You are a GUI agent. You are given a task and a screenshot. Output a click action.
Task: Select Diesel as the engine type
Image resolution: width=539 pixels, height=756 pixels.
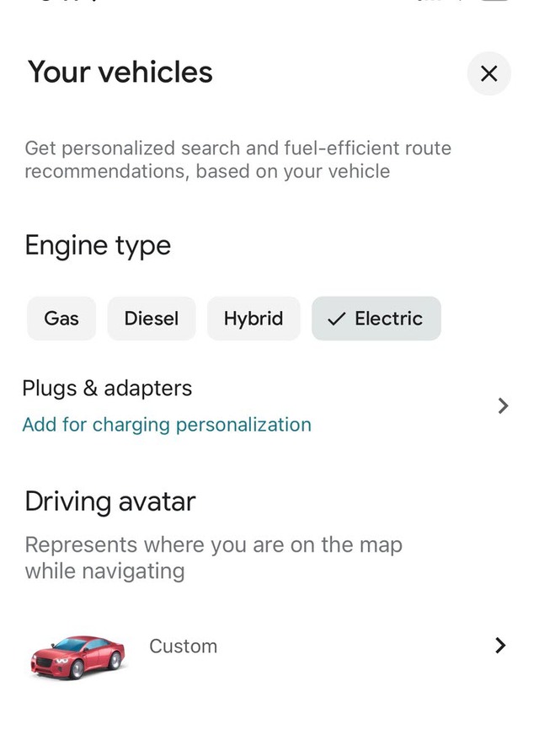tap(152, 319)
